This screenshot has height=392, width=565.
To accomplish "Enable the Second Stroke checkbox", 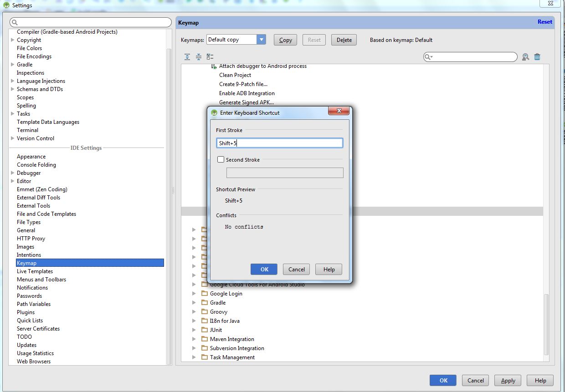I will 221,159.
